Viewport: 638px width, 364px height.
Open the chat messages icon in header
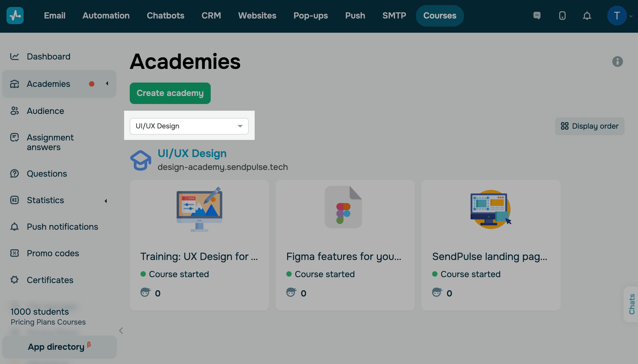click(x=537, y=16)
